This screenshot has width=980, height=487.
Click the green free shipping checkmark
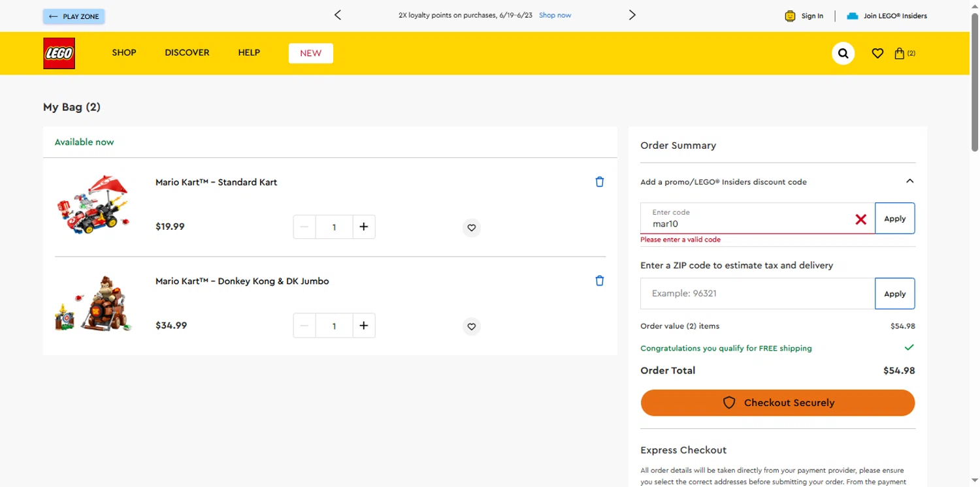coord(909,347)
